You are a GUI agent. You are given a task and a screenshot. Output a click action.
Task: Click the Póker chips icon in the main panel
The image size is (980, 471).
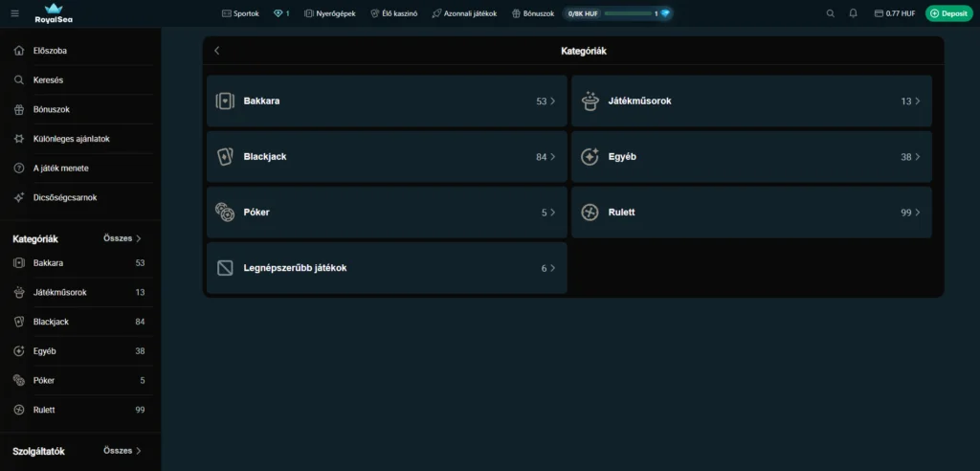pos(225,213)
